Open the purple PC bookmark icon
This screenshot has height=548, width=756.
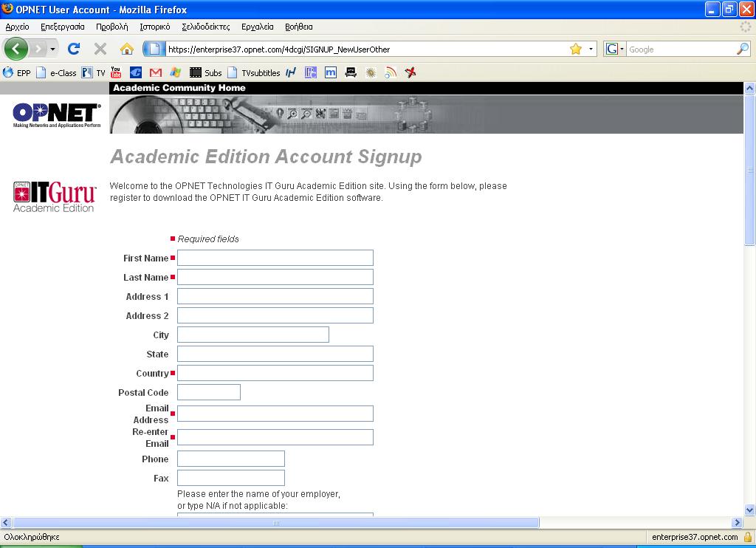coord(311,73)
